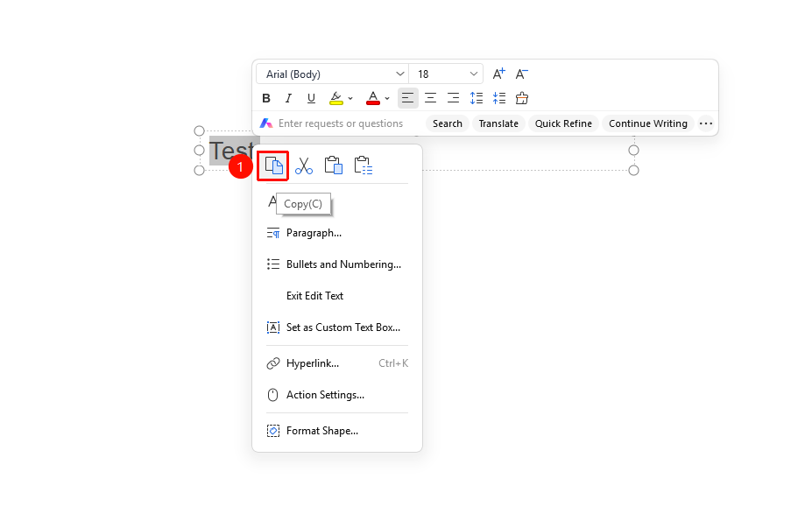Click the Copy icon in context menu
The width and height of the screenshot is (812, 514).
pyautogui.click(x=273, y=165)
